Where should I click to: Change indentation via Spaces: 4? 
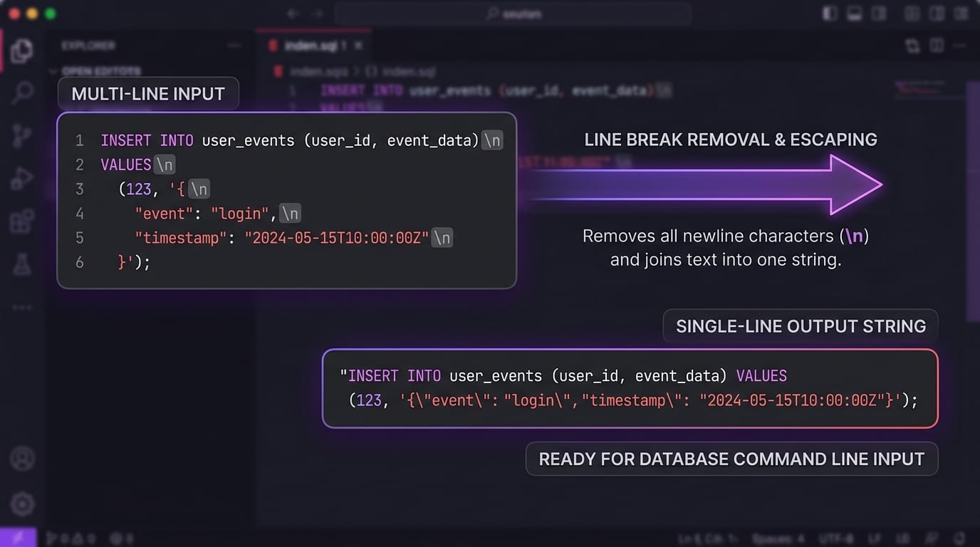click(777, 538)
